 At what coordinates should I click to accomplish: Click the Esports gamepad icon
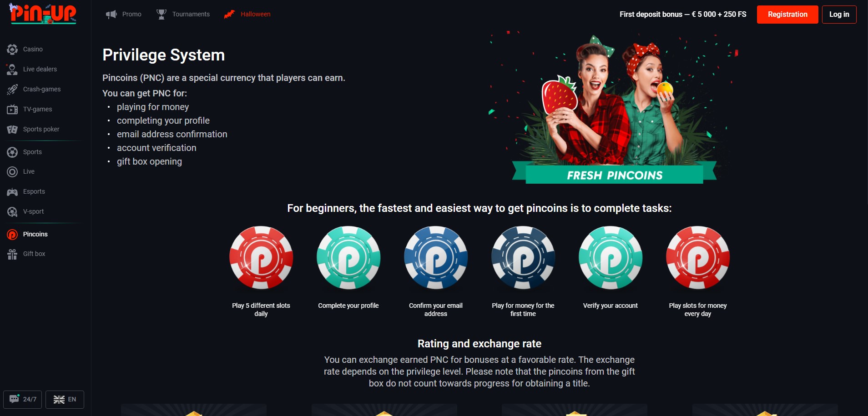click(x=12, y=191)
